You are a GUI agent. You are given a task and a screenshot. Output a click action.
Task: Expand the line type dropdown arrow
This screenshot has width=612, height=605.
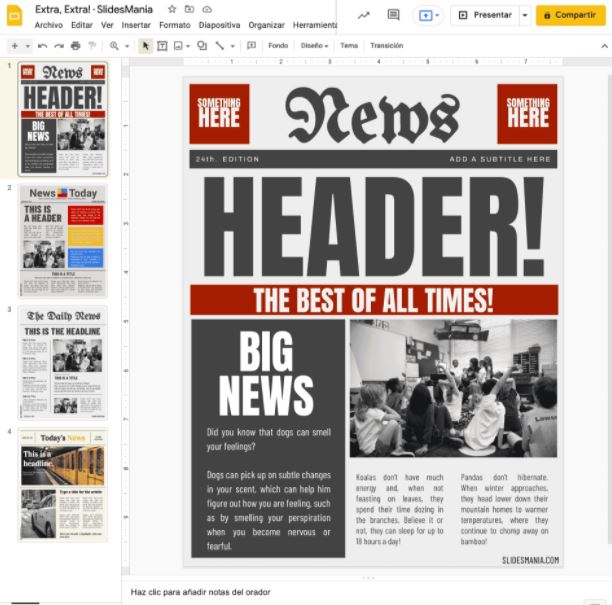click(233, 46)
